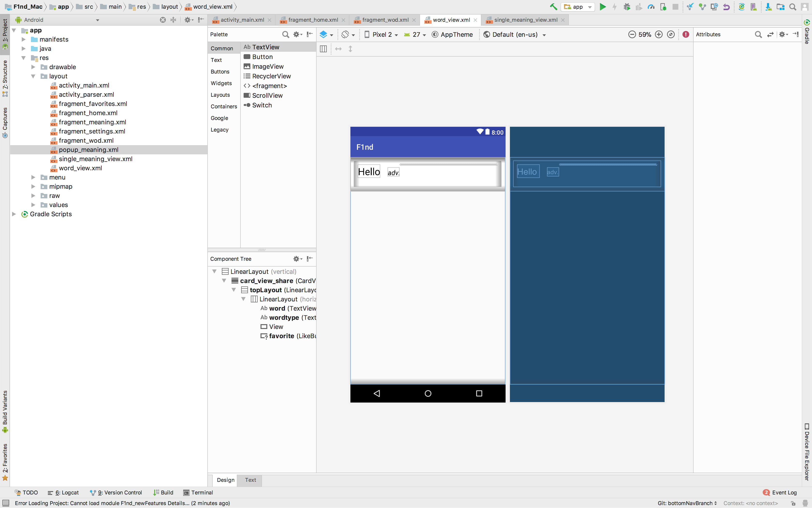Screen dimensions: 812x508
Task: Hide the Palette panel icon
Action: (310, 34)
